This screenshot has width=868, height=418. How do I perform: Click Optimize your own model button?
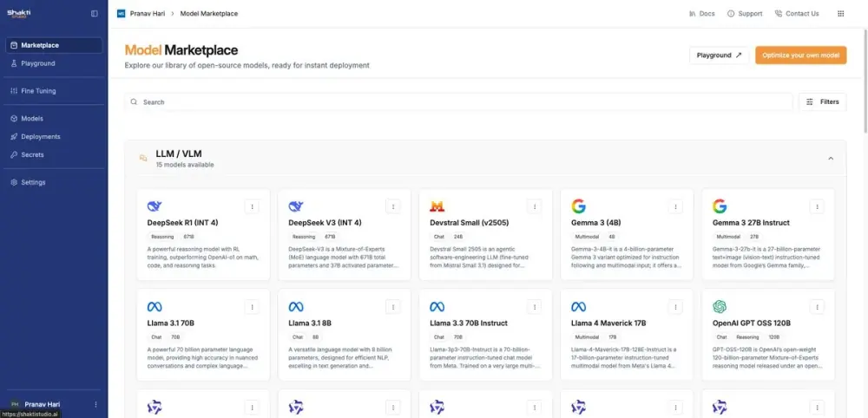coord(800,56)
